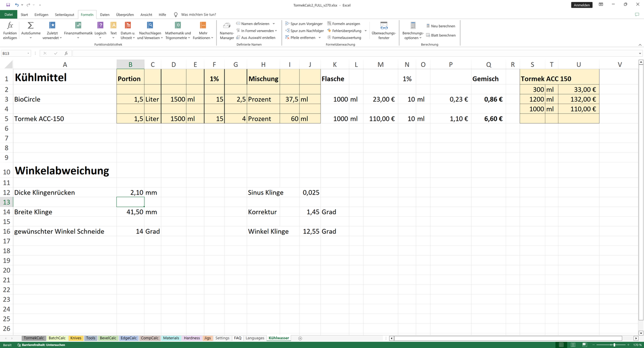644x348 pixels.
Task: Customize Quick Access Toolbar dropdown
Action: [x=39, y=5]
